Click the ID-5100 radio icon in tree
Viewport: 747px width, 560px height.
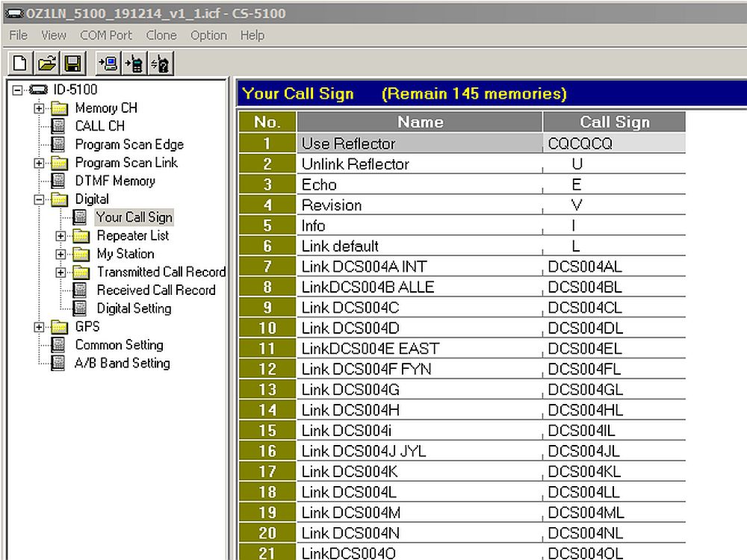(38, 90)
